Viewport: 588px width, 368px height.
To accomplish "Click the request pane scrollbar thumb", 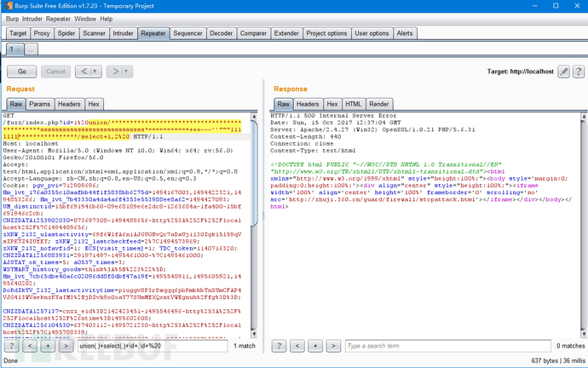I will 254,173.
